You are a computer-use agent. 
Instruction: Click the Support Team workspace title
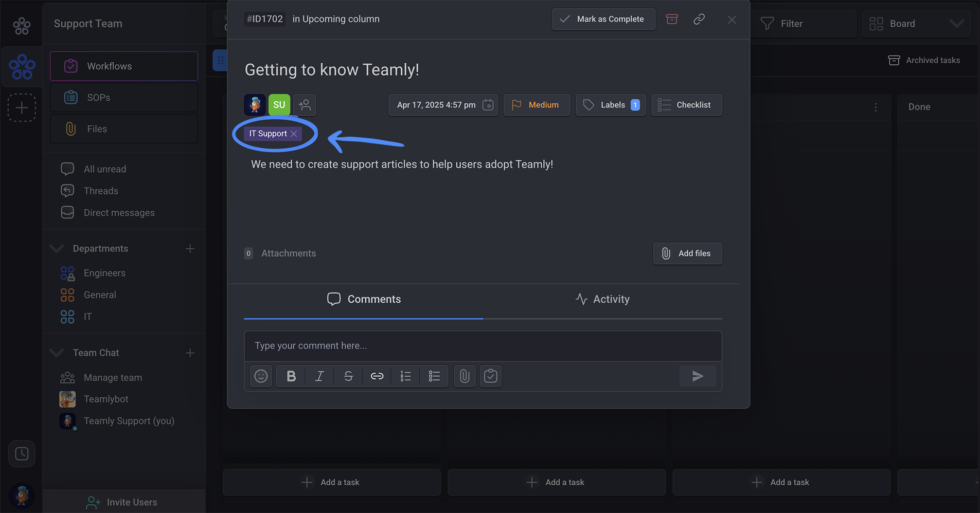click(88, 24)
